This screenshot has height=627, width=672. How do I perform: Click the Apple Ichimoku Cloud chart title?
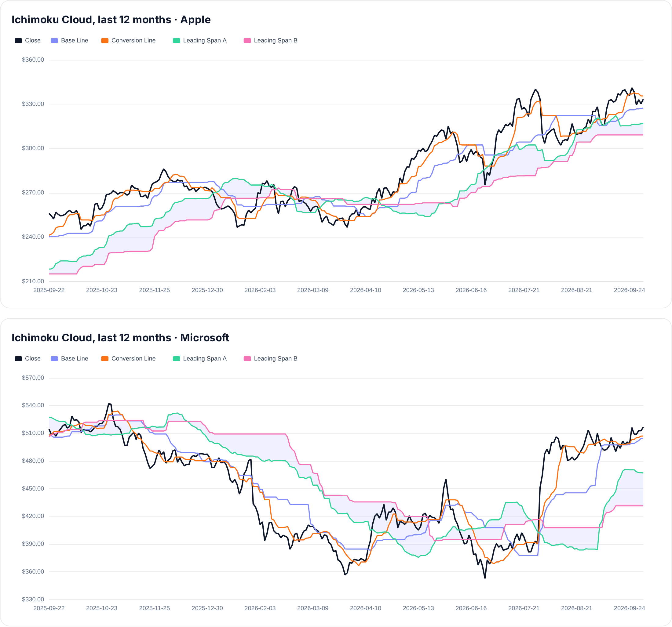pyautogui.click(x=111, y=20)
